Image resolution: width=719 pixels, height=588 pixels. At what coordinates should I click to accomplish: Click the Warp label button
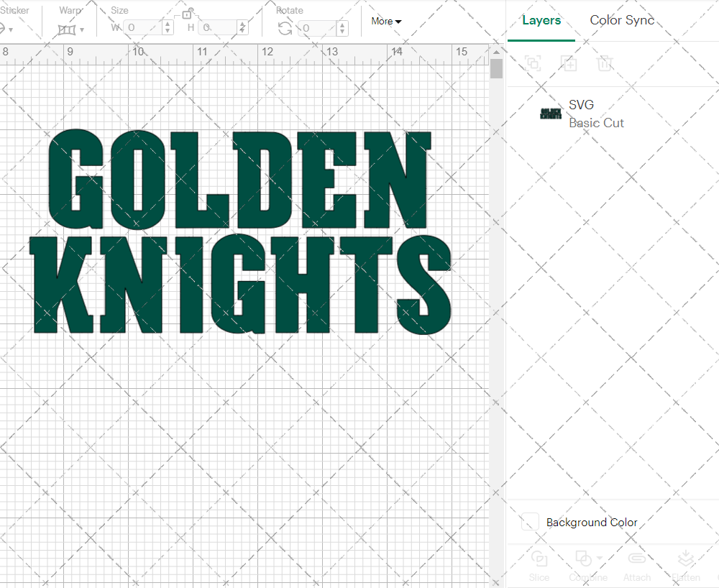(70, 10)
